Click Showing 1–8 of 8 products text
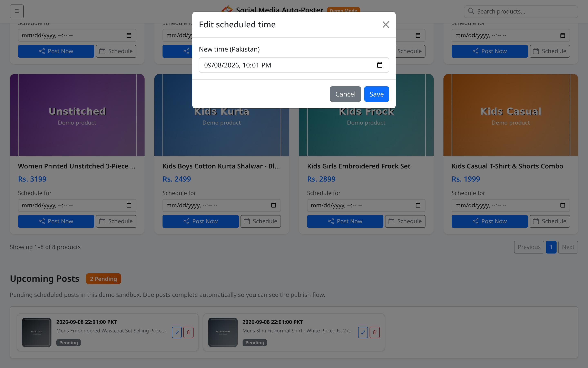This screenshot has height=368, width=588. (45, 247)
